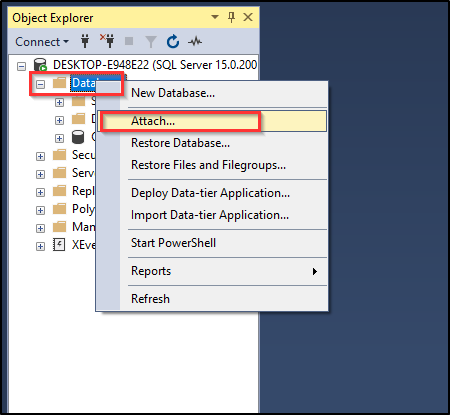The image size is (450, 415).
Task: Collapse the Databases folder node
Action: [x=40, y=84]
